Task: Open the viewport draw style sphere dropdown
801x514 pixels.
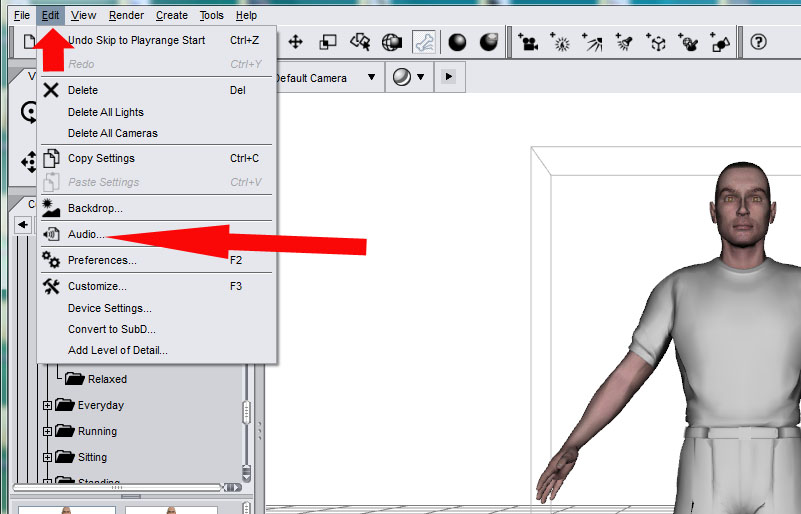Action: (x=409, y=77)
